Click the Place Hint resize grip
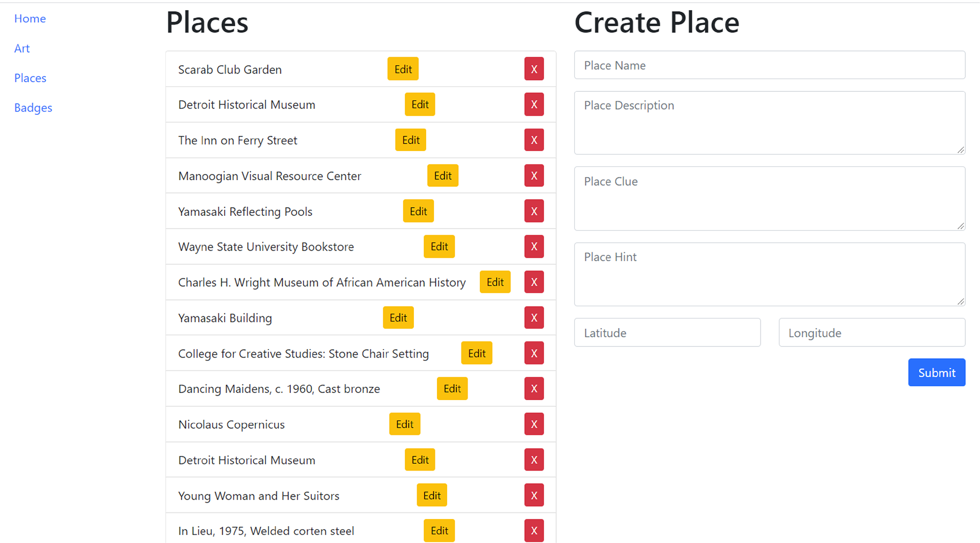Screen dimensions: 980x543 pos(961,302)
